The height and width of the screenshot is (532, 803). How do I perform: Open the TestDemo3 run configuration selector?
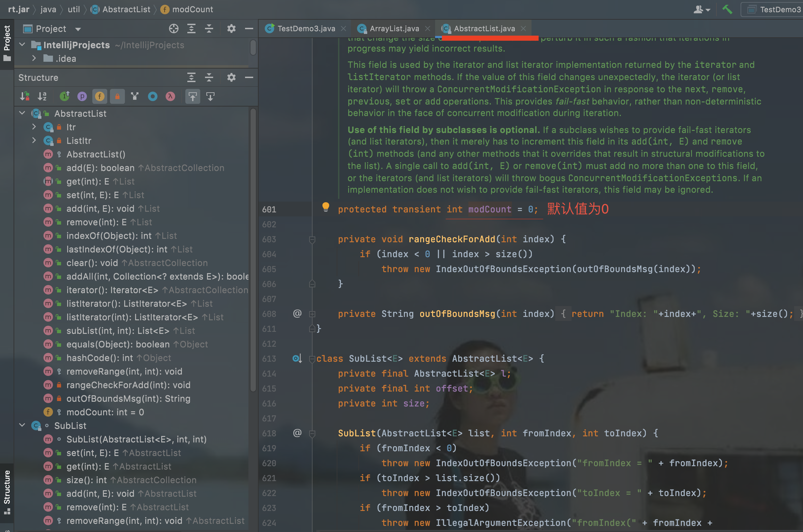point(772,9)
